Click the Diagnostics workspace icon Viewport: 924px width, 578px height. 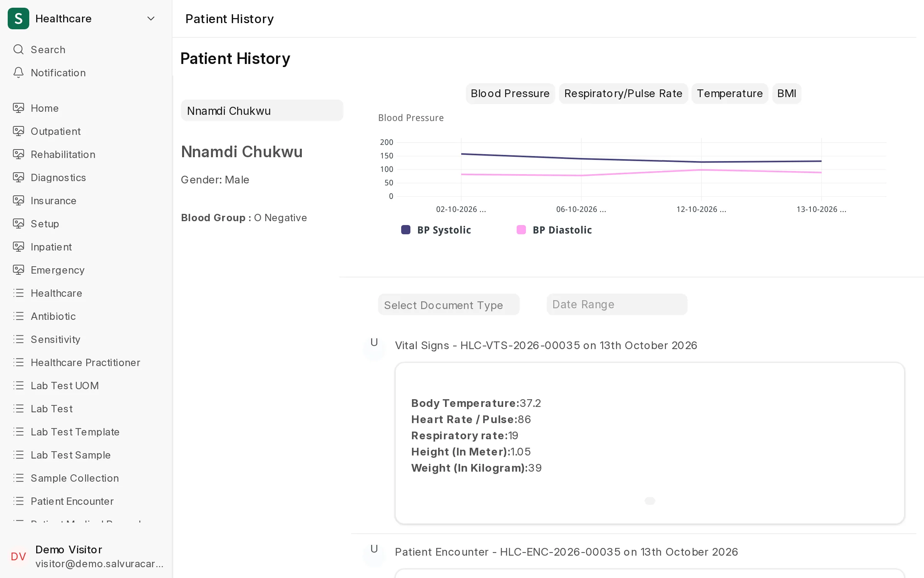(x=18, y=178)
